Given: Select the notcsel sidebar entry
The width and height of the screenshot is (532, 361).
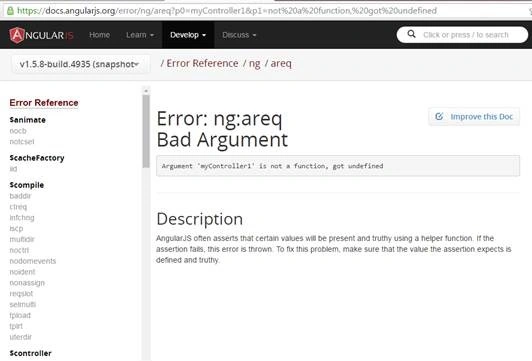Looking at the screenshot, I should click(x=22, y=142).
